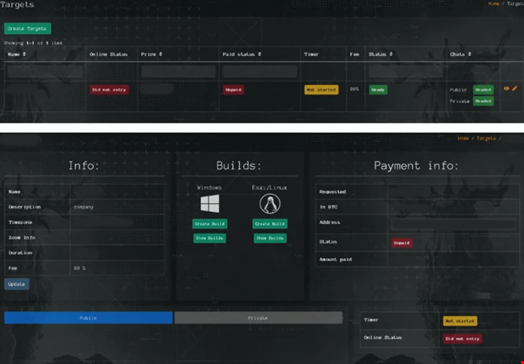Open the Home breadcrumb link in lower panel
The image size is (524, 364).
point(463,138)
